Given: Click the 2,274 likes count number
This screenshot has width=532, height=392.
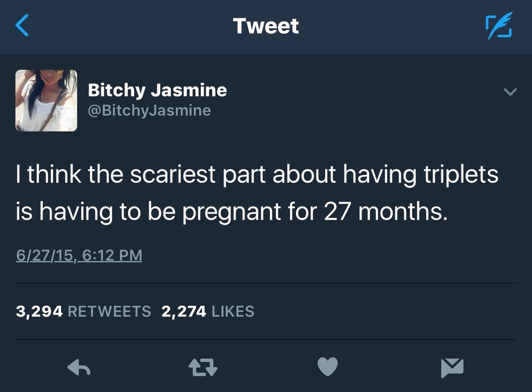Looking at the screenshot, I should click(183, 311).
